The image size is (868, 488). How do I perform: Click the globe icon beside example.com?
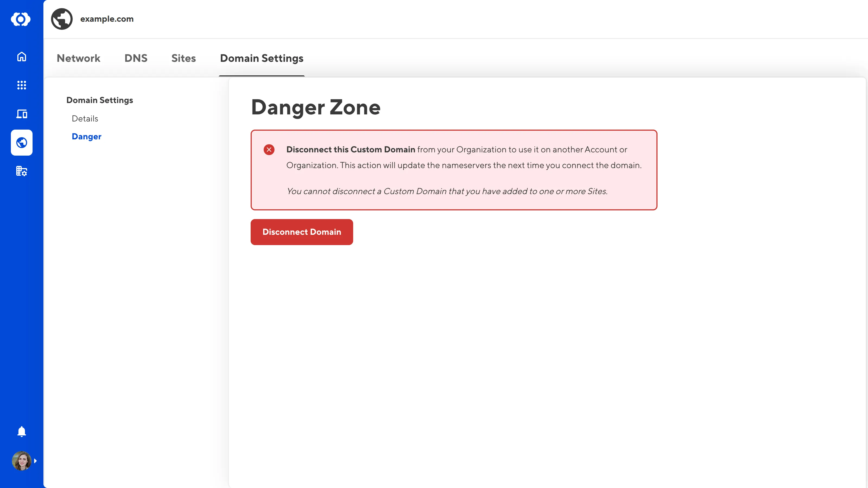62,18
